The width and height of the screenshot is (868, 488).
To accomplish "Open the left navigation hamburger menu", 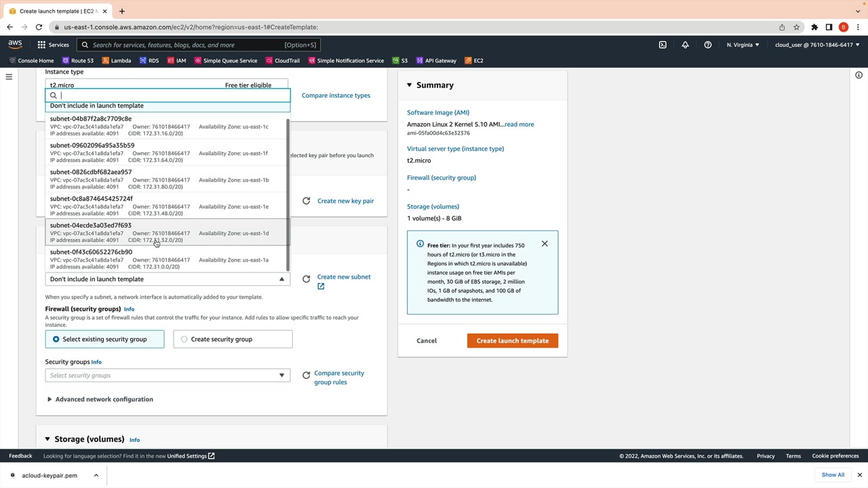I will pyautogui.click(x=9, y=77).
